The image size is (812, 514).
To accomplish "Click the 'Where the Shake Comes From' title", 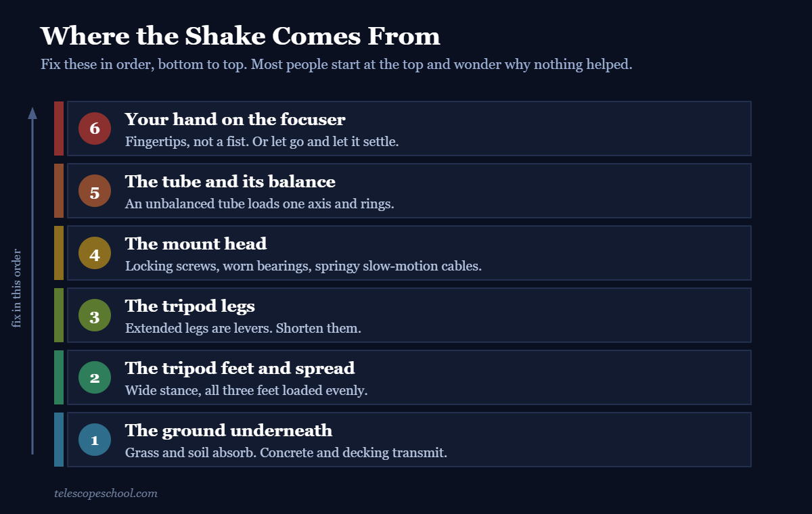I will [240, 36].
